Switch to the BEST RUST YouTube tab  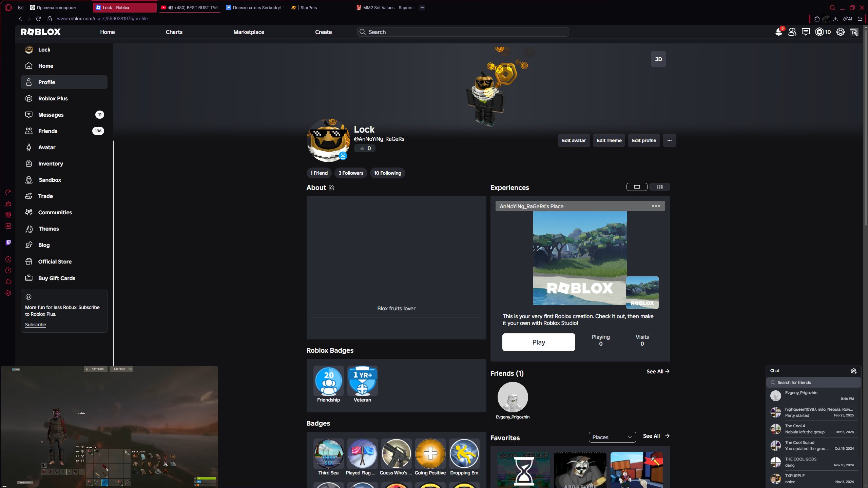(x=190, y=7)
